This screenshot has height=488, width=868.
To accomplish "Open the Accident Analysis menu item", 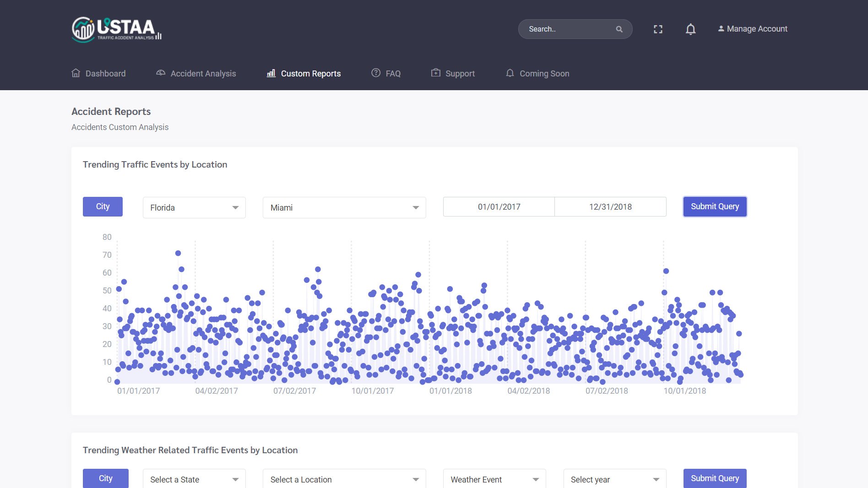I will pyautogui.click(x=203, y=74).
